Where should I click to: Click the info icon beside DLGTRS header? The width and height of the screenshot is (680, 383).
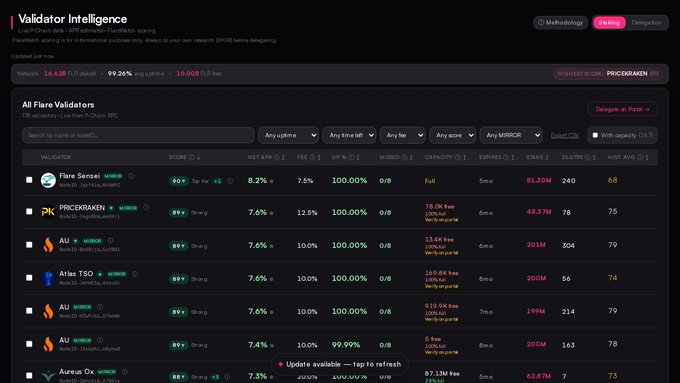(x=588, y=157)
